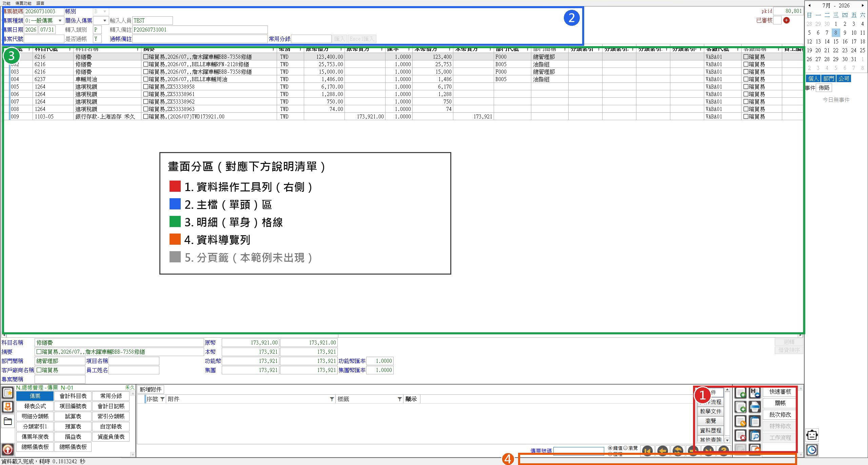The height and width of the screenshot is (465, 868).
Task: Click the red up-arrow circle icon
Action: (8, 449)
